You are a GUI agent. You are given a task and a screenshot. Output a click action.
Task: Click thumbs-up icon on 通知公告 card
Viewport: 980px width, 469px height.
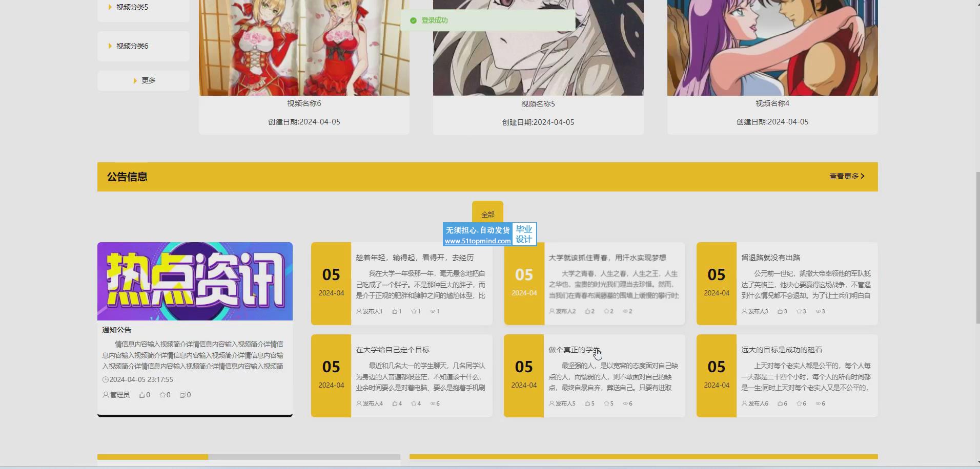pos(142,395)
